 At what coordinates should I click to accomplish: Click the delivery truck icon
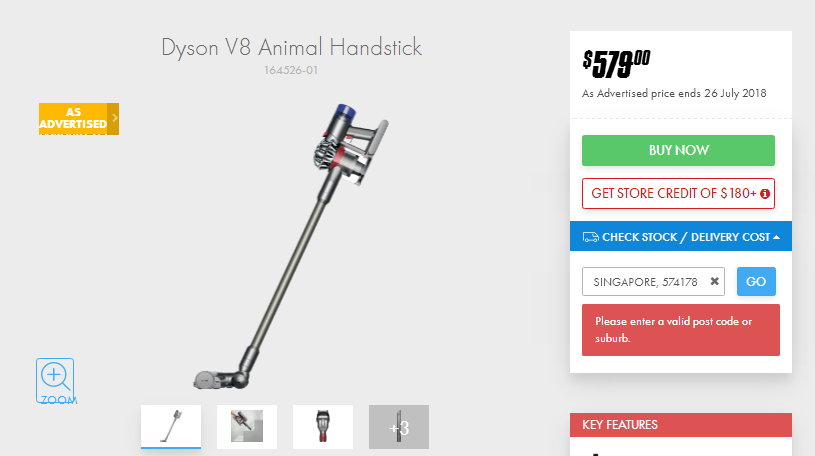[x=590, y=237]
